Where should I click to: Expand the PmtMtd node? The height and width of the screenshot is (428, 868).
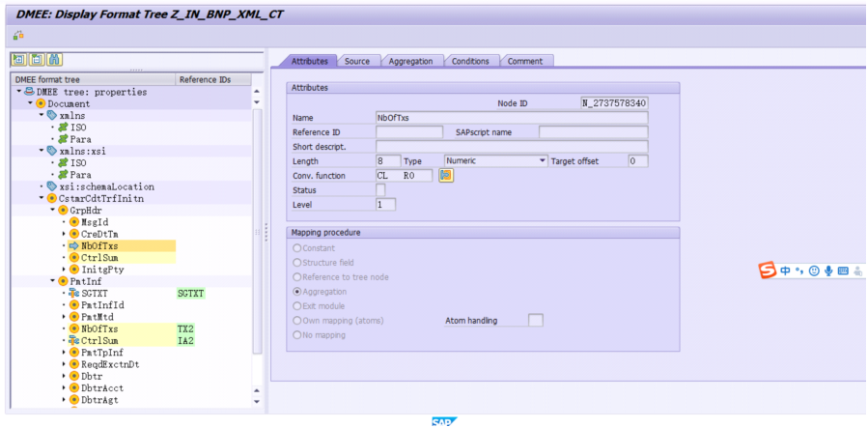click(x=64, y=317)
